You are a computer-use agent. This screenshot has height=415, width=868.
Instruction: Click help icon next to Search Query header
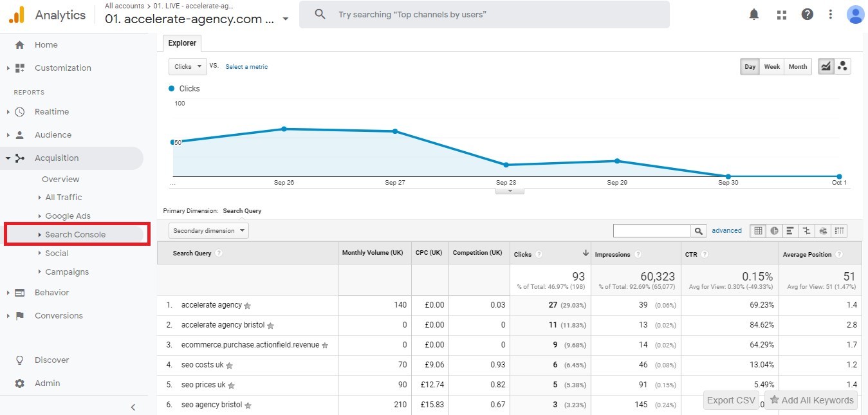219,254
